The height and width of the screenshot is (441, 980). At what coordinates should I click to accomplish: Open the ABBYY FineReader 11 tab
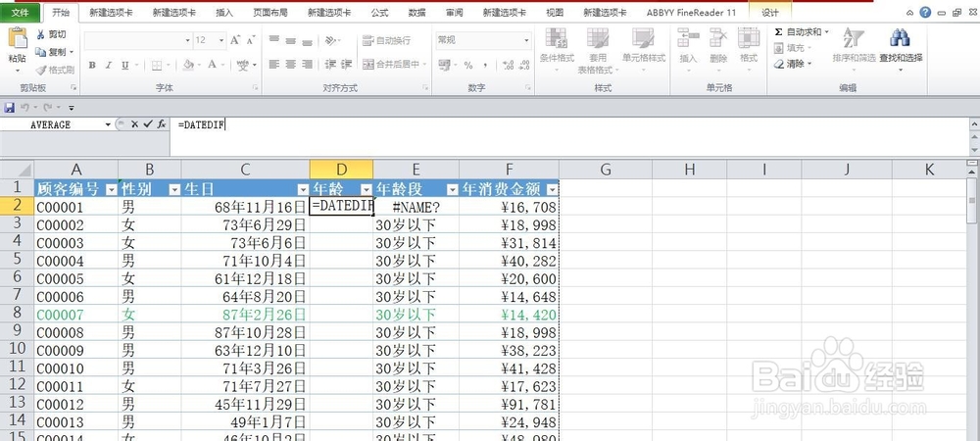click(x=691, y=13)
